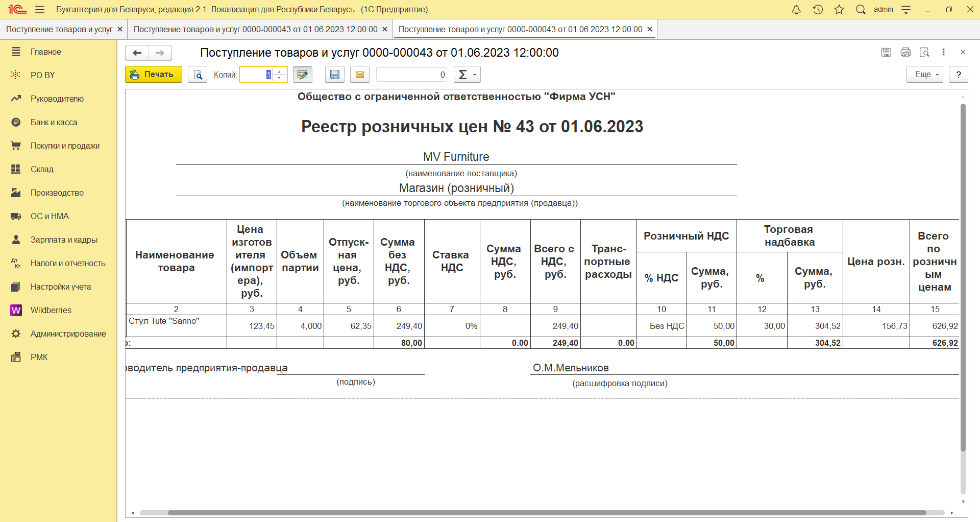Screen dimensions: 980x522
Task: Open help with the question mark button
Action: [x=958, y=75]
